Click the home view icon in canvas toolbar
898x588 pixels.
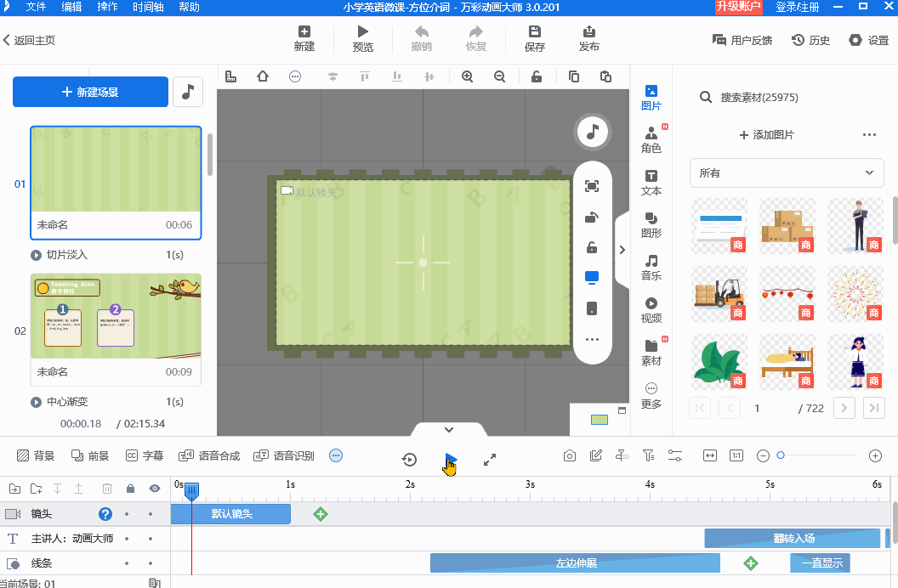pos(263,76)
